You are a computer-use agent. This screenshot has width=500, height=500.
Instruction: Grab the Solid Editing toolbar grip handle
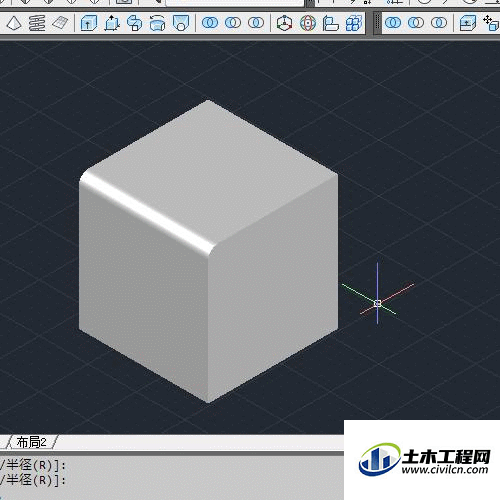coord(377,23)
